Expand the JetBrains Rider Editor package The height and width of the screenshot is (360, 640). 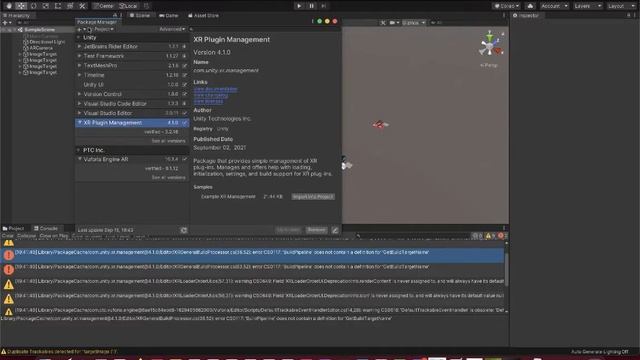[79, 47]
